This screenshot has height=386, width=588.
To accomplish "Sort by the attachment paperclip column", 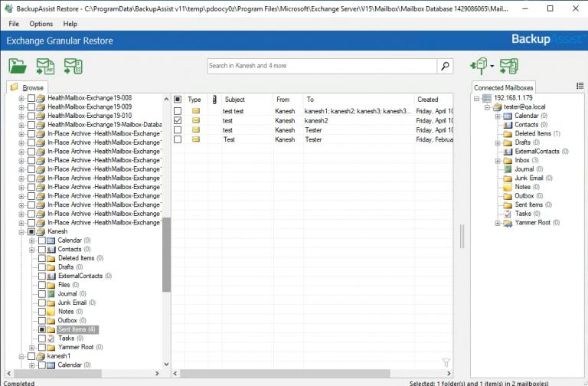I will [214, 100].
